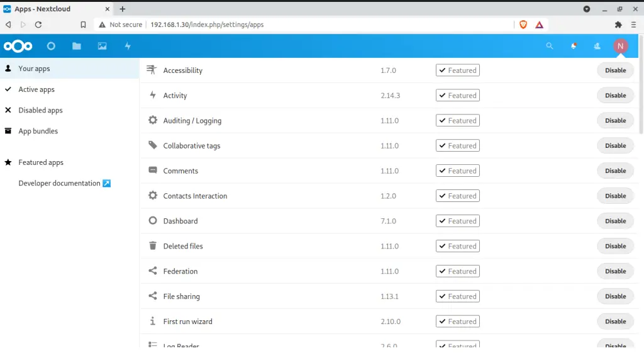
Task: Click version 7.1.0 of Dashboard
Action: click(388, 221)
